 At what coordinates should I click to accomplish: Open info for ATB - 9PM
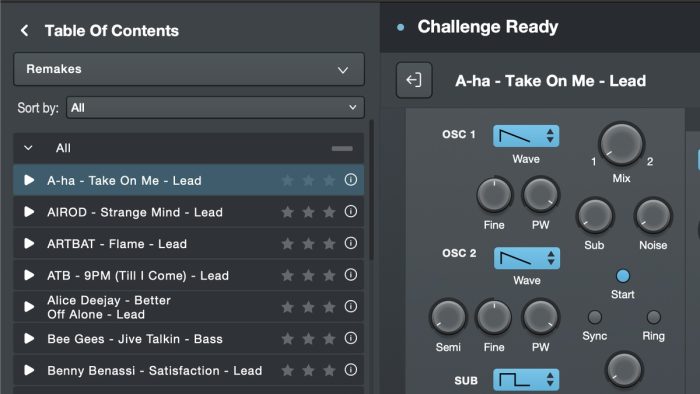(x=351, y=274)
